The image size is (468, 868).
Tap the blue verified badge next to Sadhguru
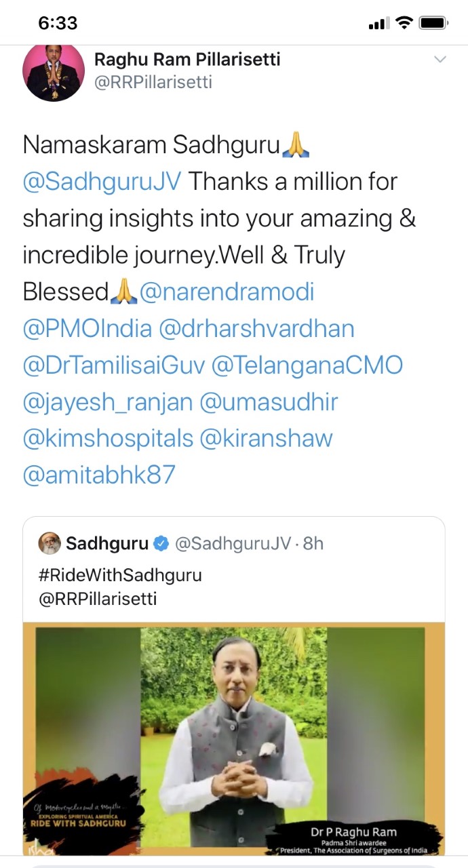[x=161, y=543]
